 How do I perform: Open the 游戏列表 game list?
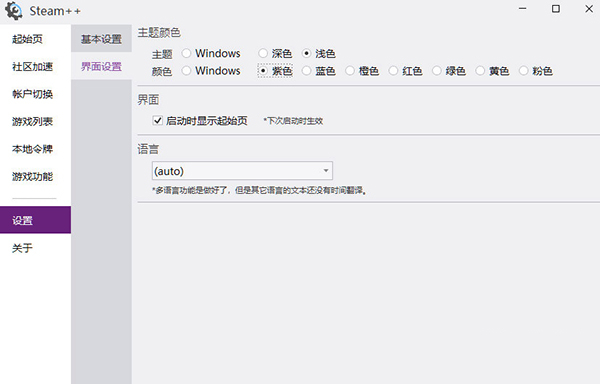(x=35, y=121)
